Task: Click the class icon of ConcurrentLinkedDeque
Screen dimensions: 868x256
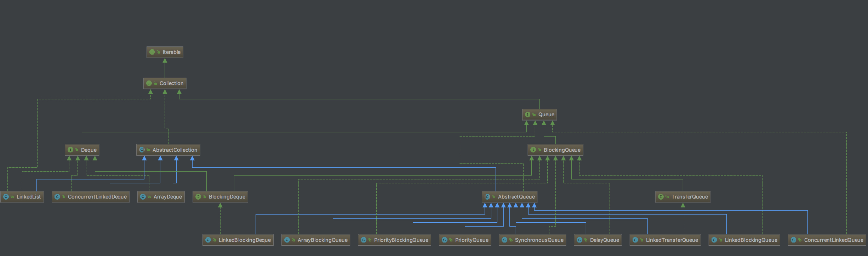Action: [x=57, y=197]
